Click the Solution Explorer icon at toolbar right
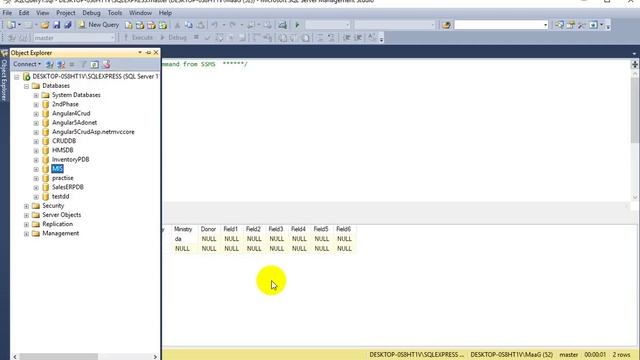Screen dimensions: 640x360 pos(559,25)
